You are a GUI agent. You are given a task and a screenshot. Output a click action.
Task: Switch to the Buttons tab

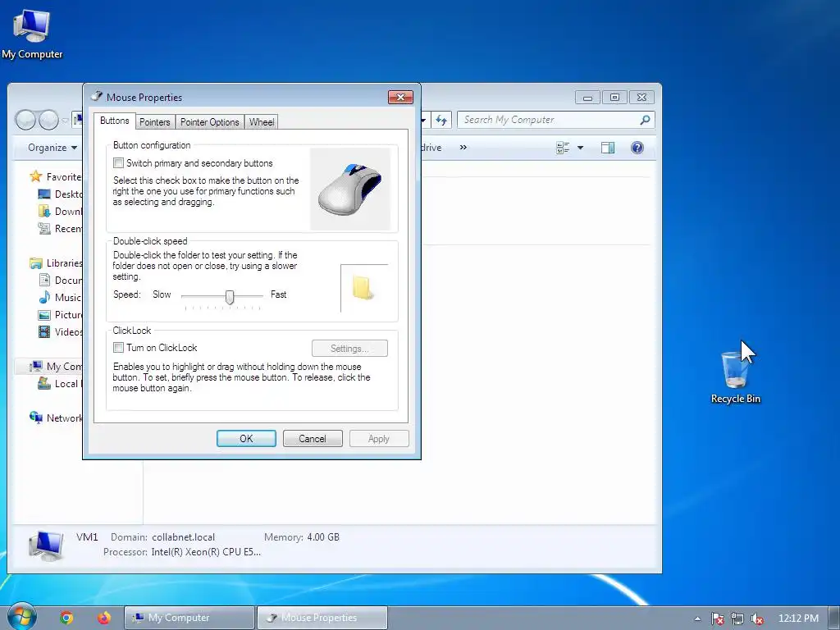[115, 121]
